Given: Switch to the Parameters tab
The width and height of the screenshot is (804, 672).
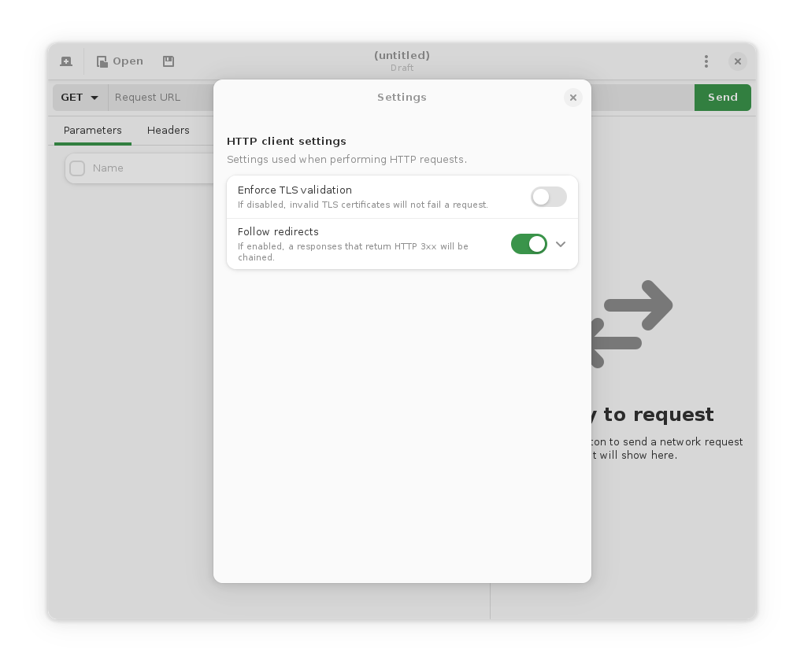Looking at the screenshot, I should (x=93, y=130).
